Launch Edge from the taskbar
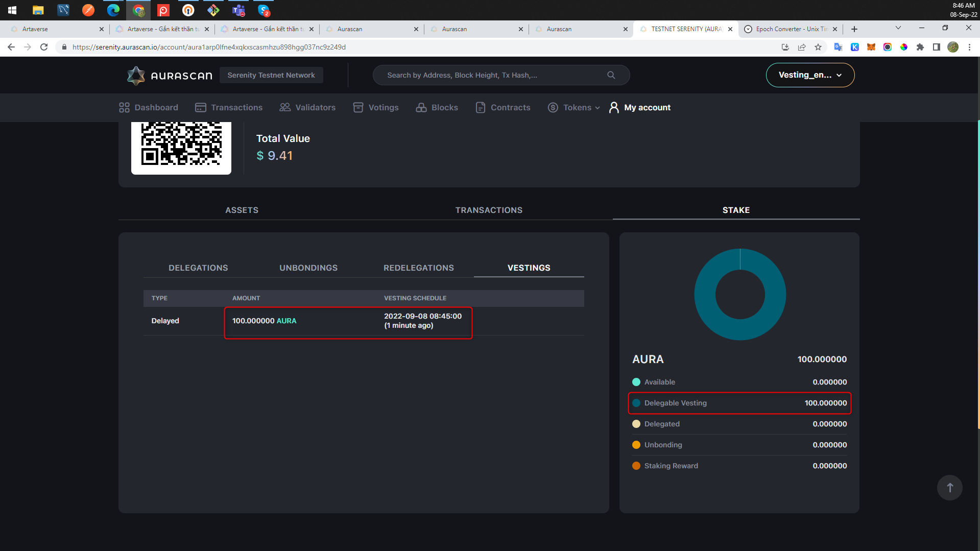Image resolution: width=980 pixels, height=551 pixels. click(113, 10)
